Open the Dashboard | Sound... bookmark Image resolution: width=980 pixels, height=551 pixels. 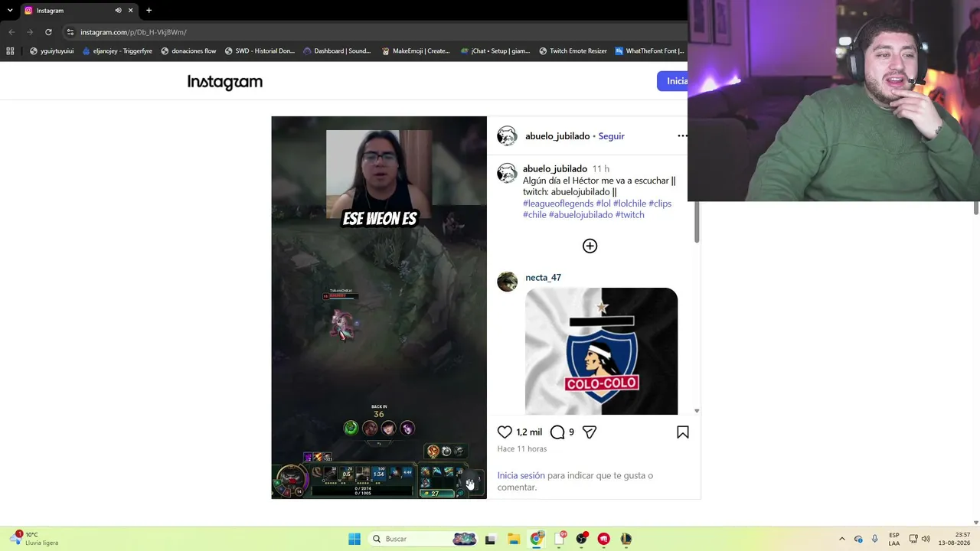337,51
